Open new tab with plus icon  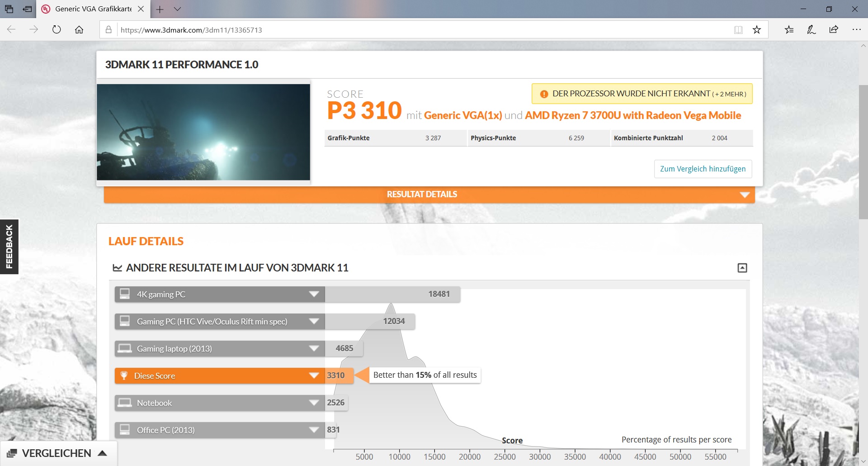pyautogui.click(x=160, y=9)
